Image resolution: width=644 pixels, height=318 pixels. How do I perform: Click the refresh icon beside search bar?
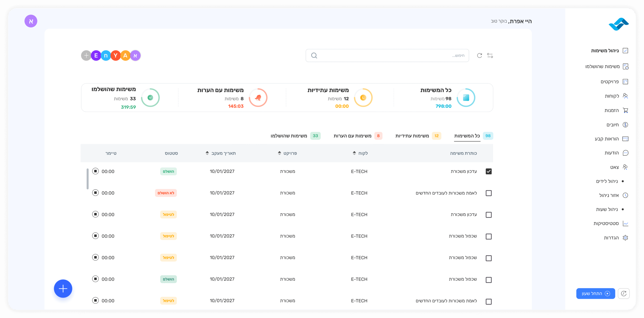[479, 56]
